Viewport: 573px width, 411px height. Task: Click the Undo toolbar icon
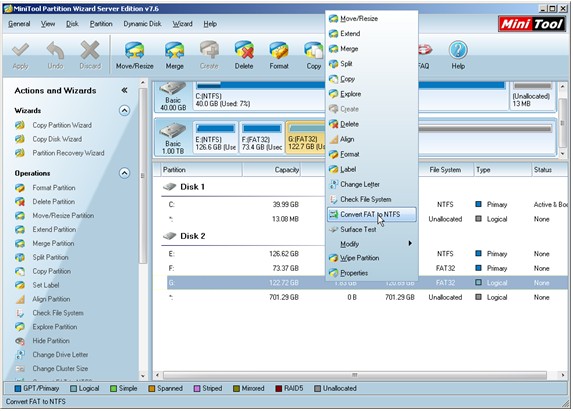(x=55, y=55)
